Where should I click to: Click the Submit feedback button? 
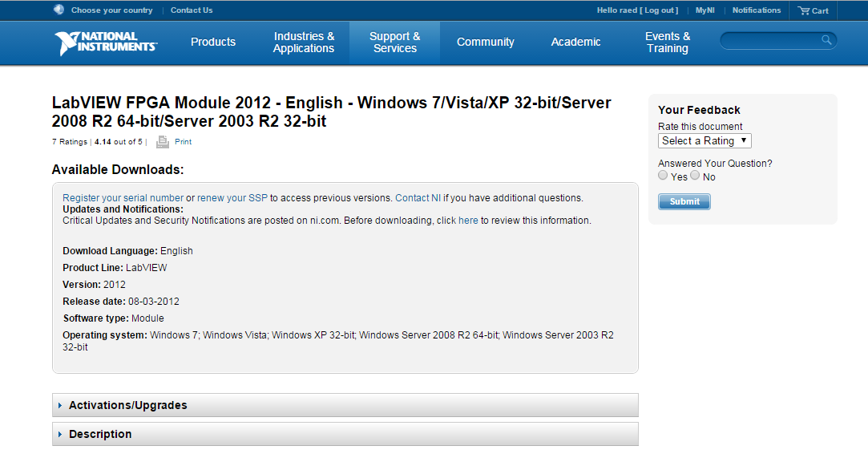coord(684,201)
